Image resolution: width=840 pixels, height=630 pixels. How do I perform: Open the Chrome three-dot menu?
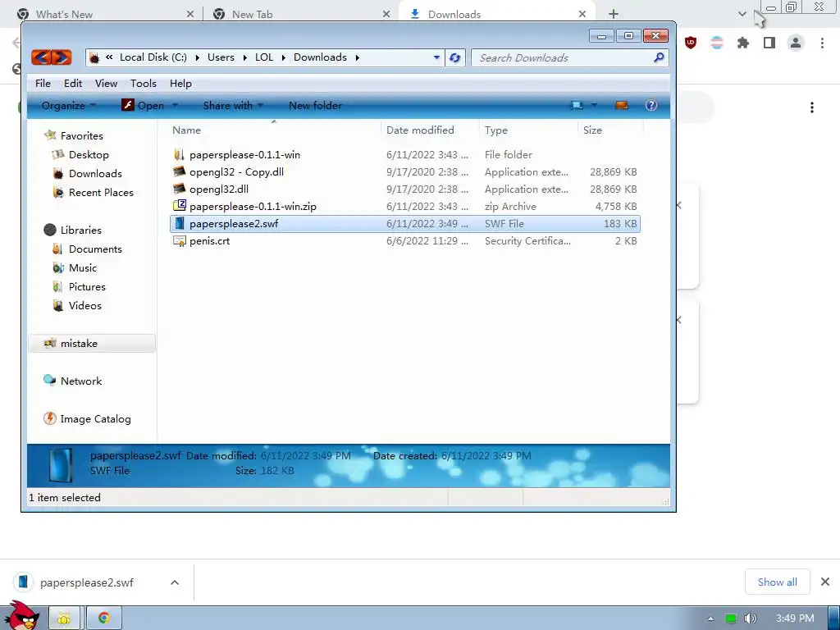tap(822, 43)
